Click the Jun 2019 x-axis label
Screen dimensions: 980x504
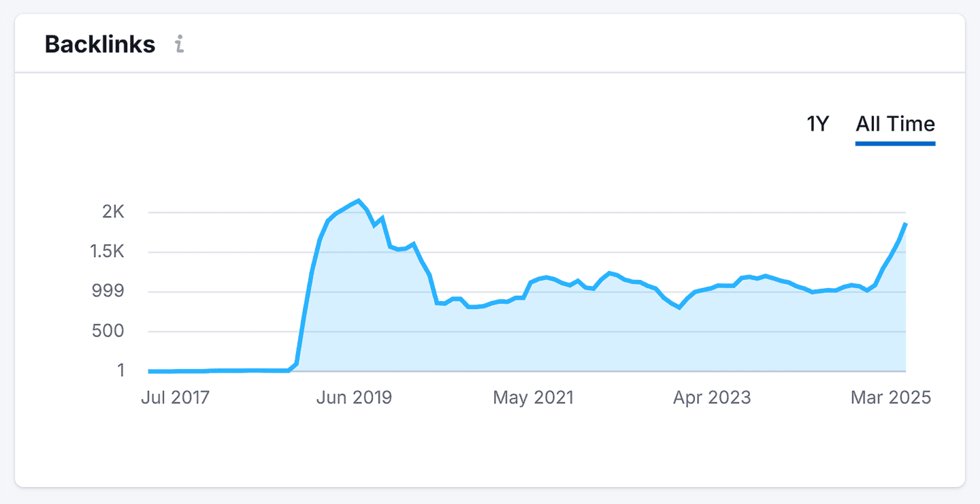click(354, 398)
